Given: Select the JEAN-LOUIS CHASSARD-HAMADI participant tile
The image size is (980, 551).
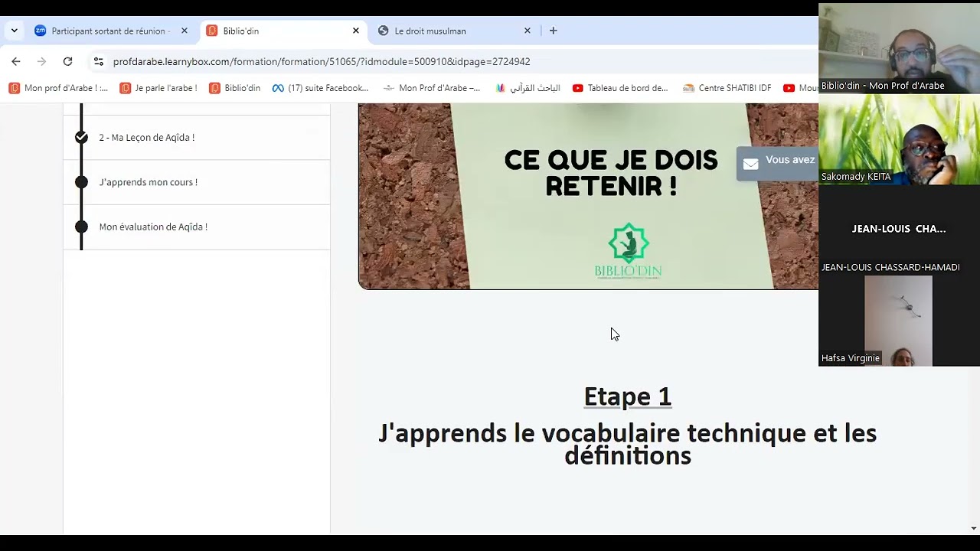Looking at the screenshot, I should 899,230.
